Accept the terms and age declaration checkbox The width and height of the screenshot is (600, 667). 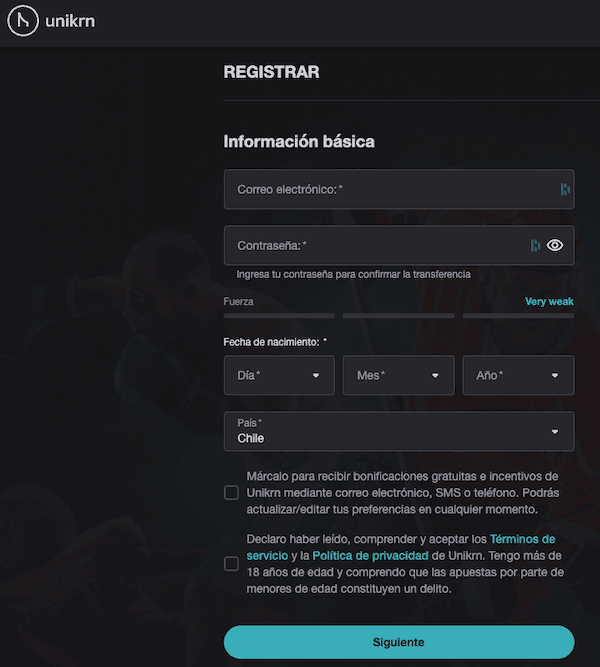[231, 564]
